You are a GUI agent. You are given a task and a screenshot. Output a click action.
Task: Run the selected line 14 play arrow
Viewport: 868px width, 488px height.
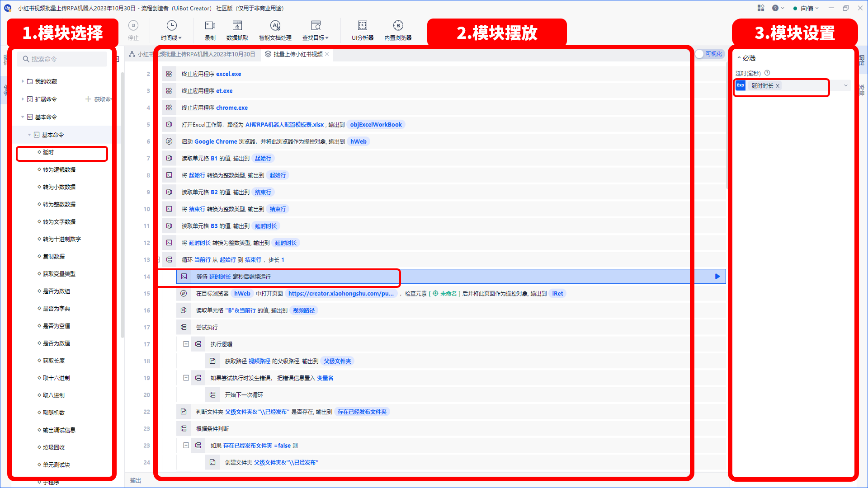pos(717,277)
